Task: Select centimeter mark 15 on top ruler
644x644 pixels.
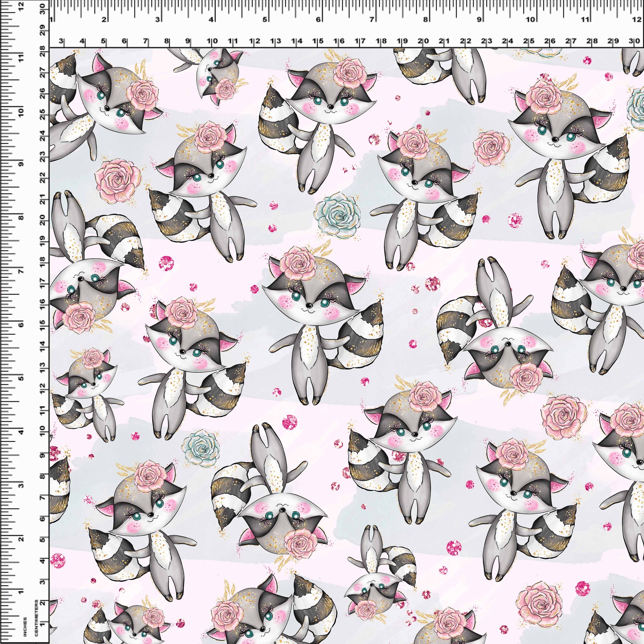Action: click(318, 41)
